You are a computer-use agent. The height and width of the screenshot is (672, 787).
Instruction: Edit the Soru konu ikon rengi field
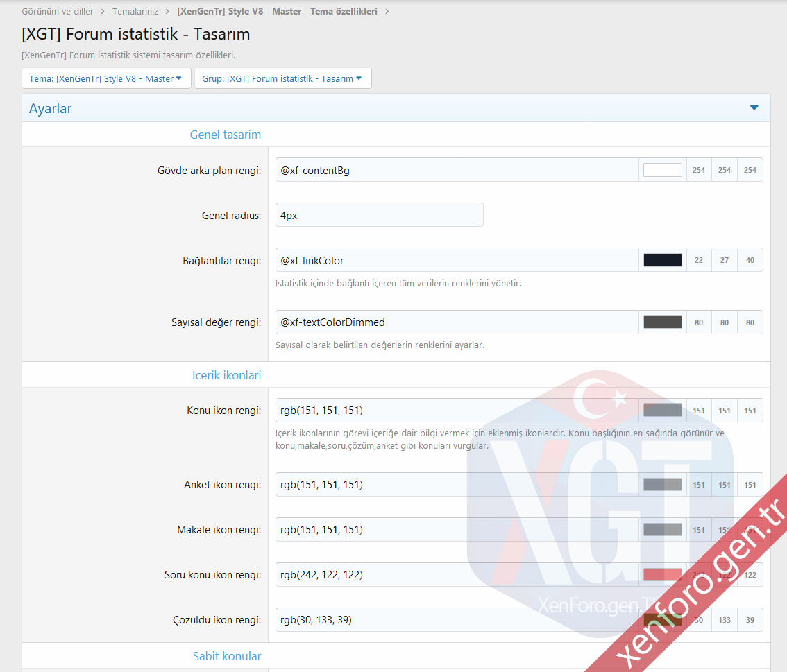click(x=457, y=575)
